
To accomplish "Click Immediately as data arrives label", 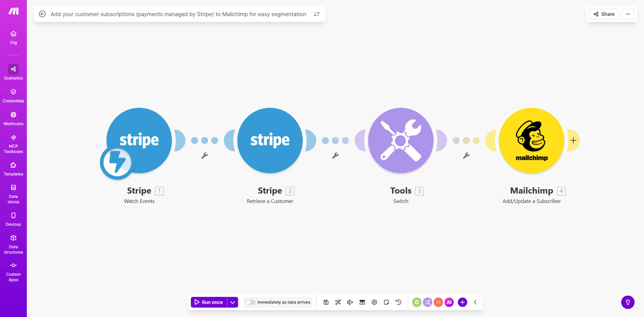I will (284, 302).
